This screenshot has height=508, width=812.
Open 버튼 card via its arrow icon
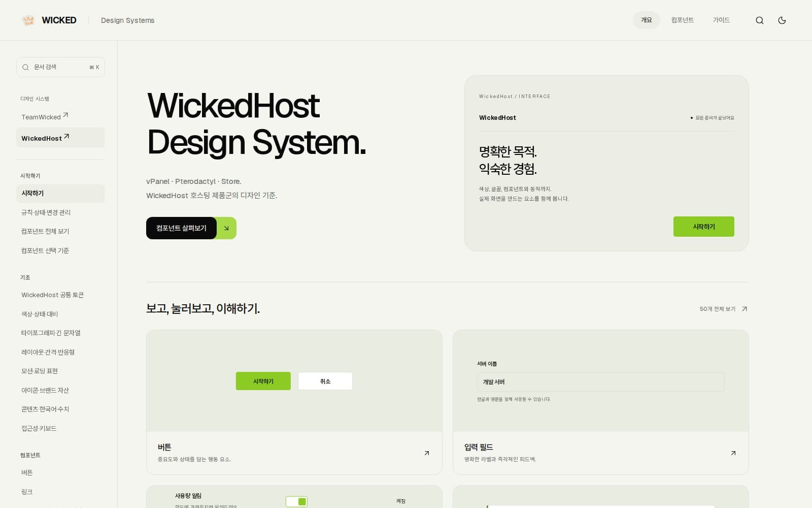[427, 453]
